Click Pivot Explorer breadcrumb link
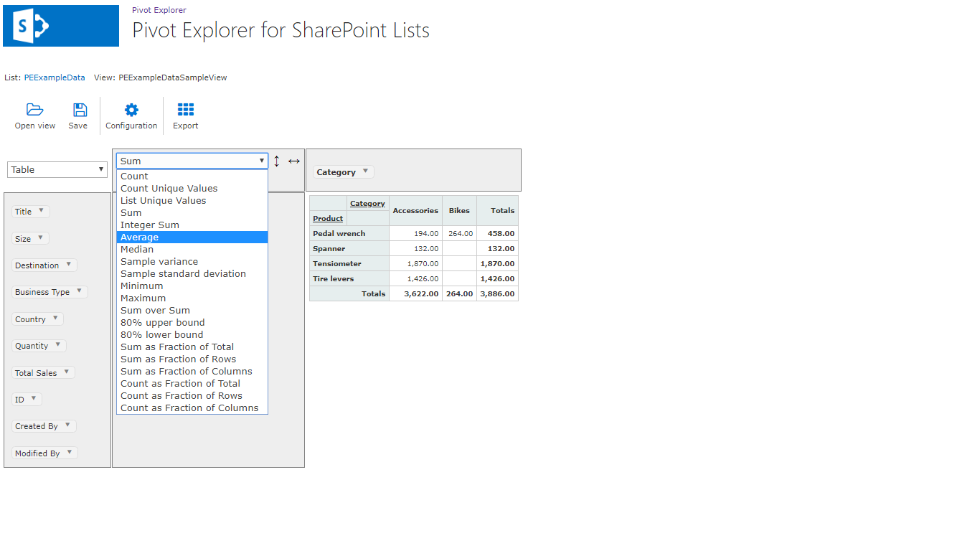 [159, 10]
